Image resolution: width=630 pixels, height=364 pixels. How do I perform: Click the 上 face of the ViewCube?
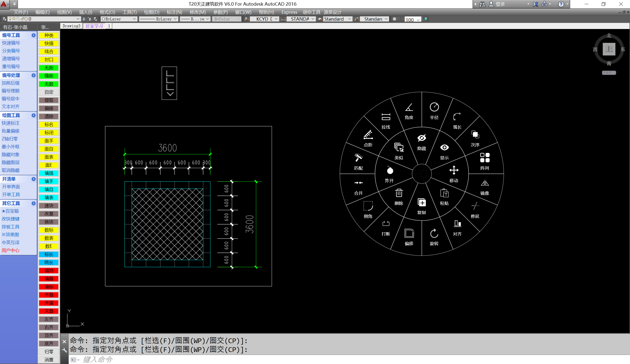[x=609, y=49]
